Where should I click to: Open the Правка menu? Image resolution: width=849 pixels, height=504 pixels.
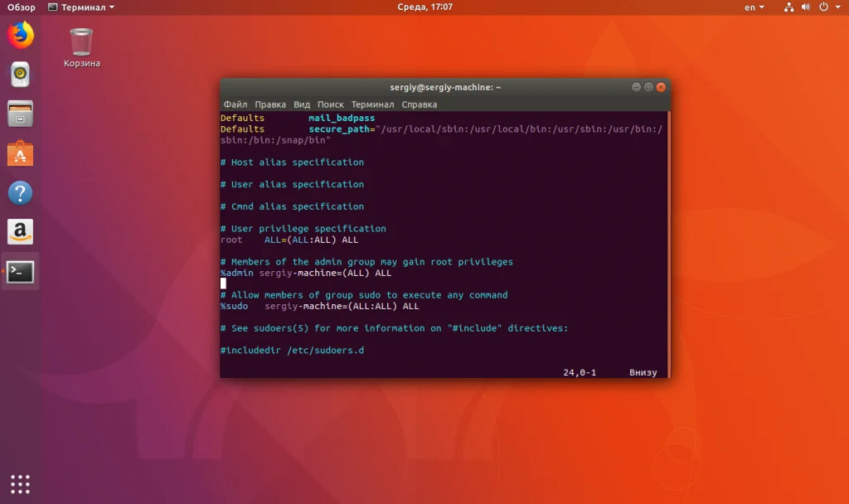click(270, 104)
